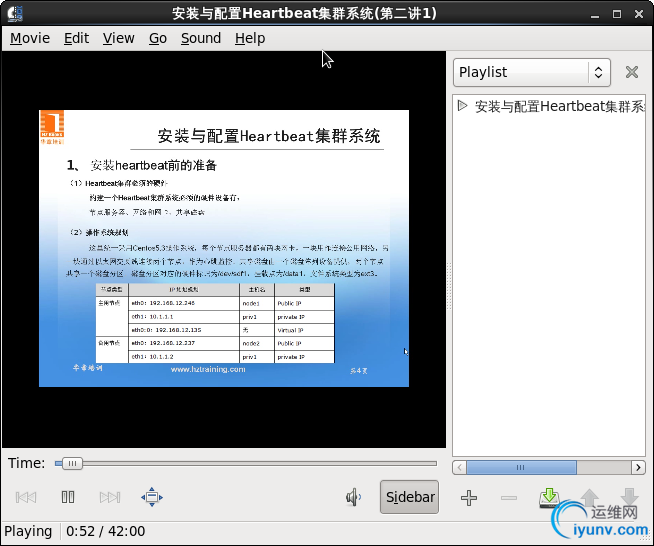Maximize the player window
This screenshot has height=546, width=654.
(617, 14)
